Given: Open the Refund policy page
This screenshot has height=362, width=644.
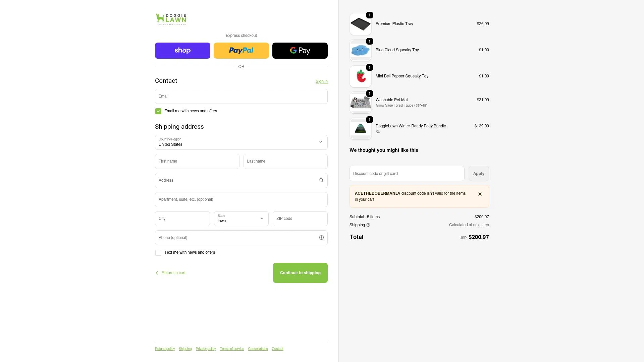Looking at the screenshot, I should (164, 349).
